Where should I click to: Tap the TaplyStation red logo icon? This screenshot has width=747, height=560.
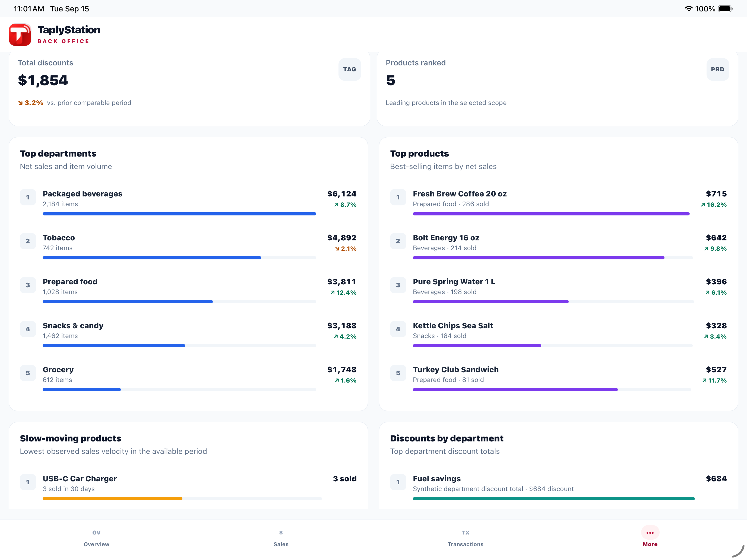(20, 34)
